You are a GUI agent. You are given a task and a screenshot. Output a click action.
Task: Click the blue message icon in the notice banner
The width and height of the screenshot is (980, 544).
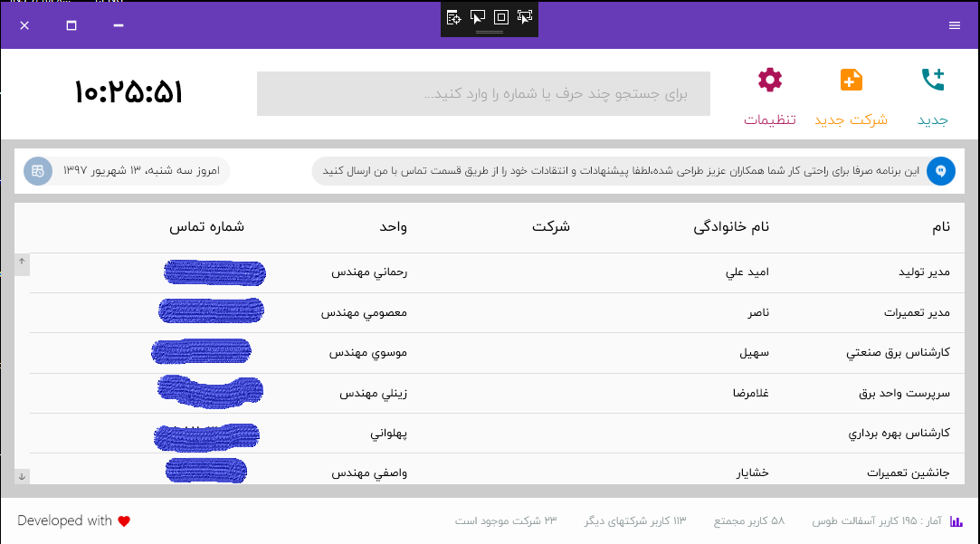coord(941,171)
